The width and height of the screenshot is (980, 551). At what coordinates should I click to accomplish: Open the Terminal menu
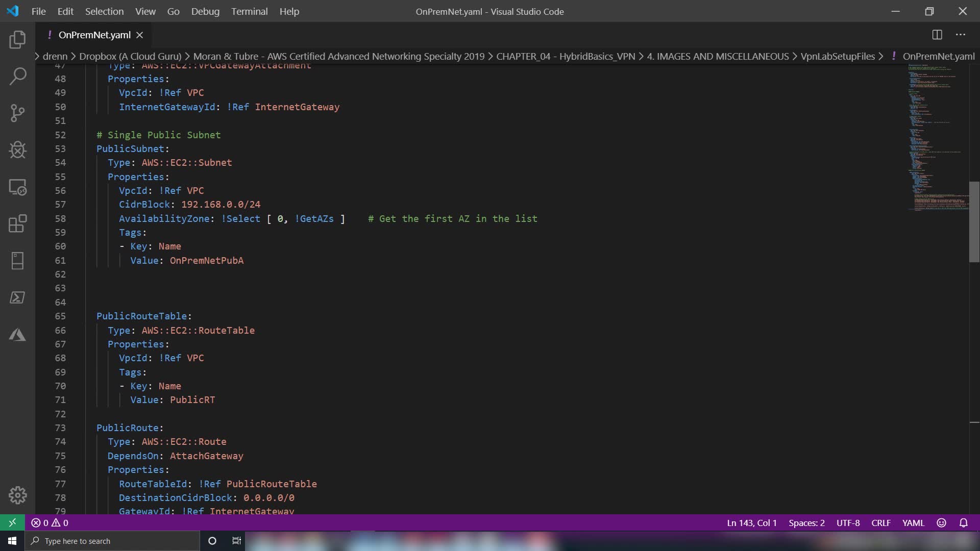point(249,11)
